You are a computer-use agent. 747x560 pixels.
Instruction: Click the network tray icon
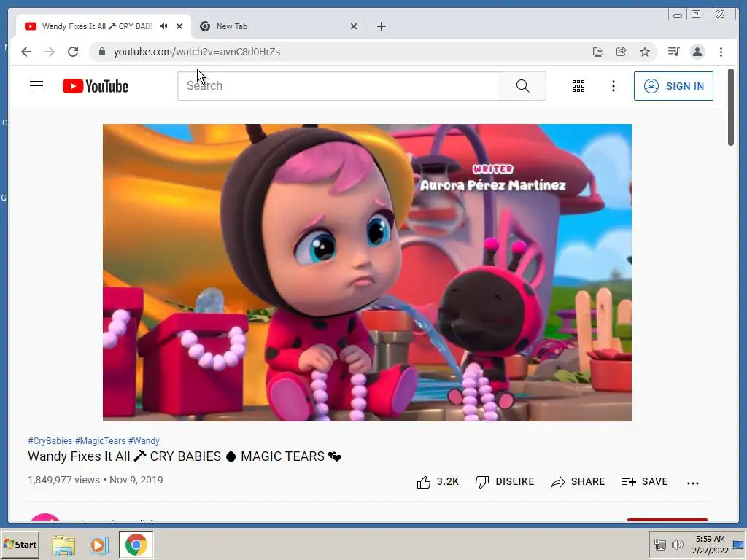(659, 544)
